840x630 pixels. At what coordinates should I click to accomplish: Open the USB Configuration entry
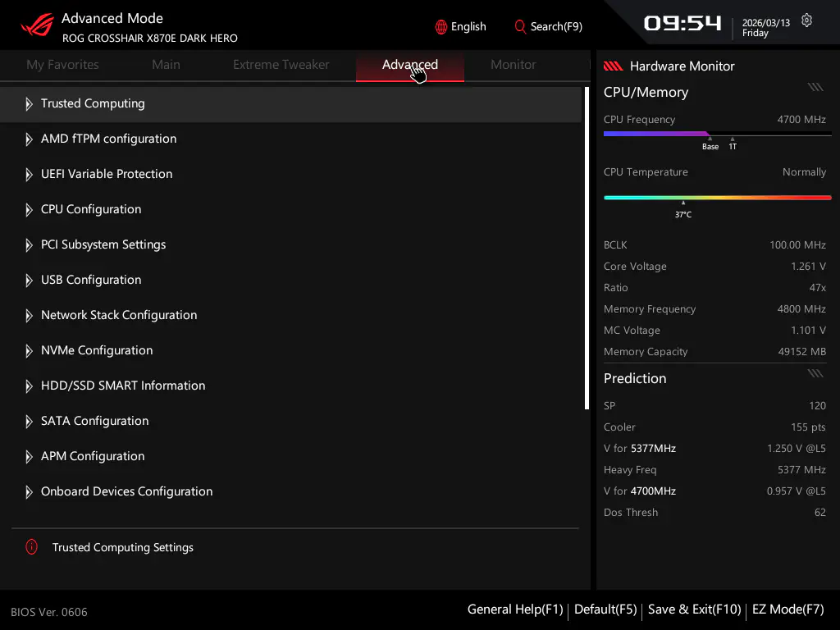[x=291, y=281]
